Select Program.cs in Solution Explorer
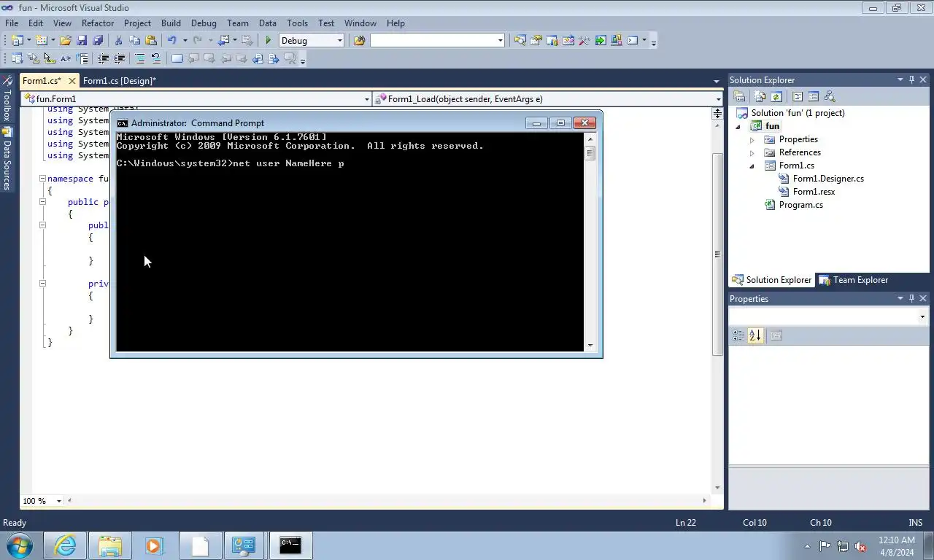The height and width of the screenshot is (560, 934). click(800, 205)
